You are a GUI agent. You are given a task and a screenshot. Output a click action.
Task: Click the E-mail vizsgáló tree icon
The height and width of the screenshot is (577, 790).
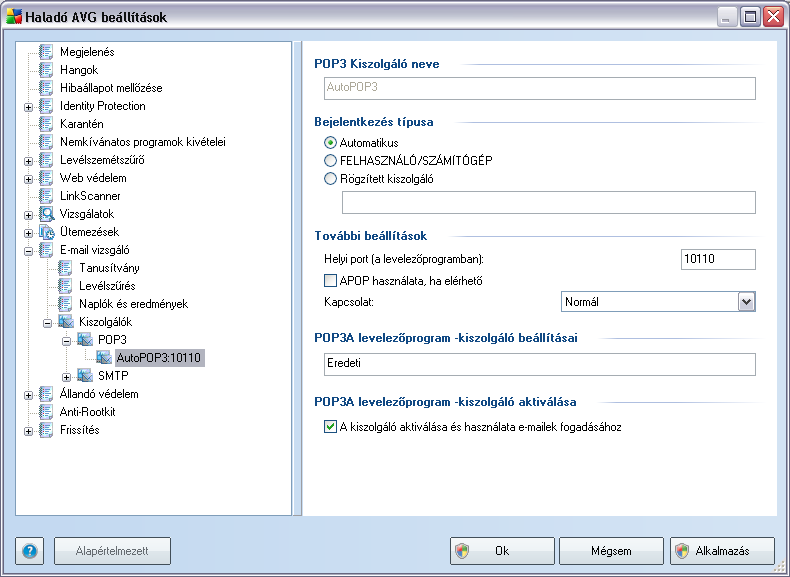(46, 250)
